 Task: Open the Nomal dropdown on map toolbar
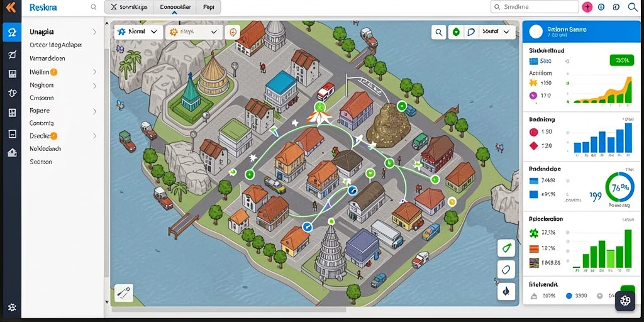pos(138,31)
